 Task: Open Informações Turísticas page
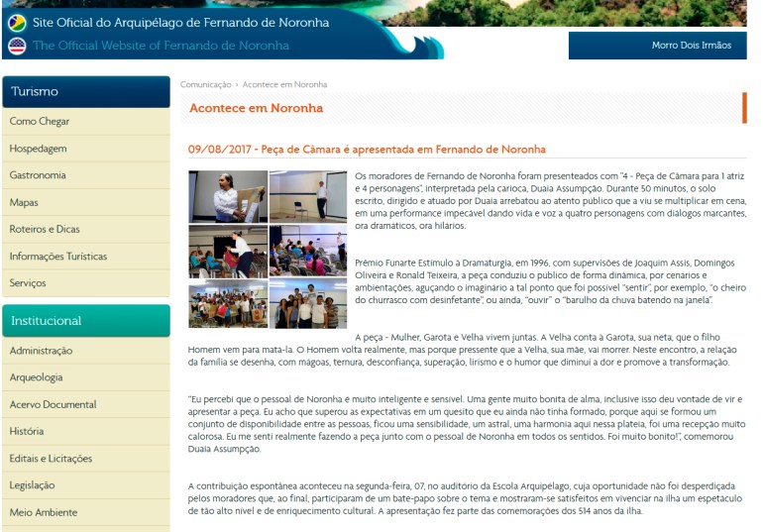(x=58, y=256)
